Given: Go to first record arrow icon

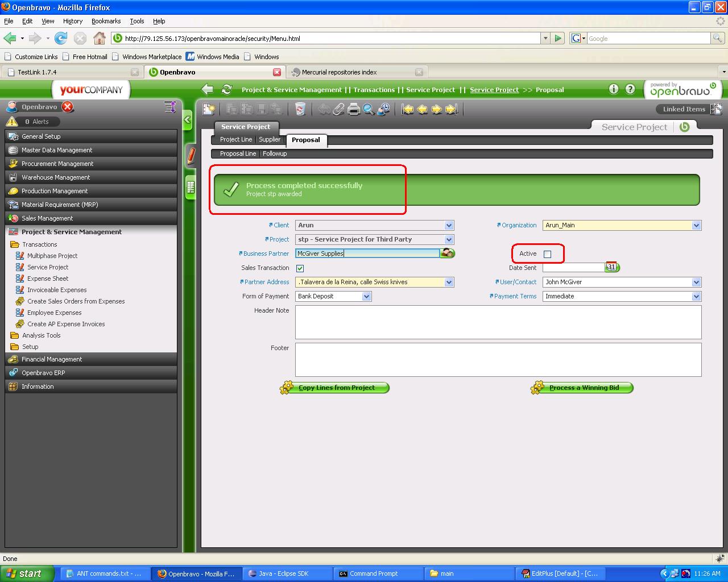Looking at the screenshot, I should pos(407,109).
